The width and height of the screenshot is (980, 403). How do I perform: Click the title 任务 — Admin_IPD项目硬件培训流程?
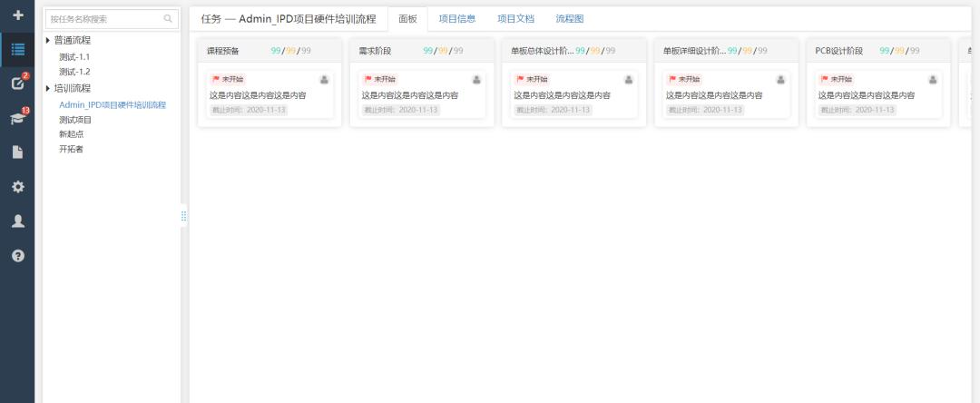point(289,19)
